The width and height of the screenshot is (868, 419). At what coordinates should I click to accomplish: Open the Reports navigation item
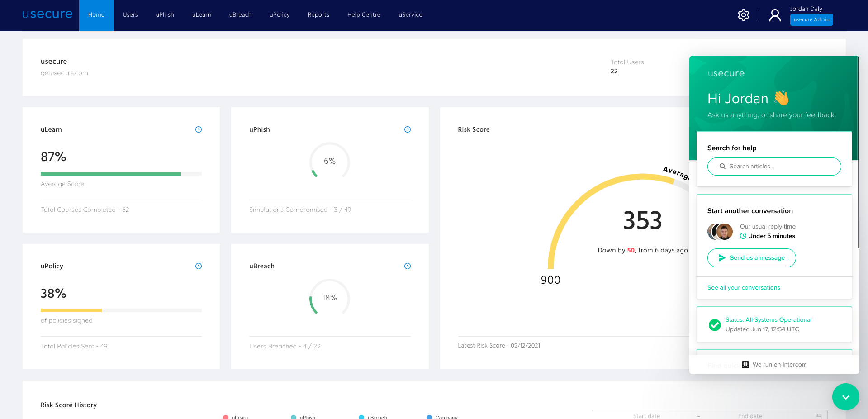(x=318, y=15)
